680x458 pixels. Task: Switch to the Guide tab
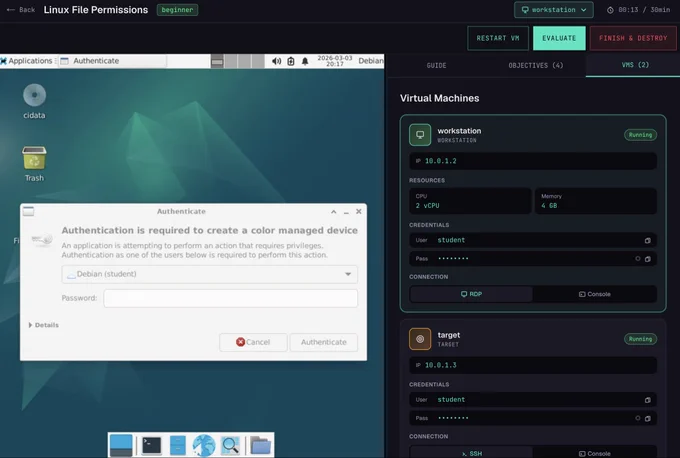[x=436, y=65]
